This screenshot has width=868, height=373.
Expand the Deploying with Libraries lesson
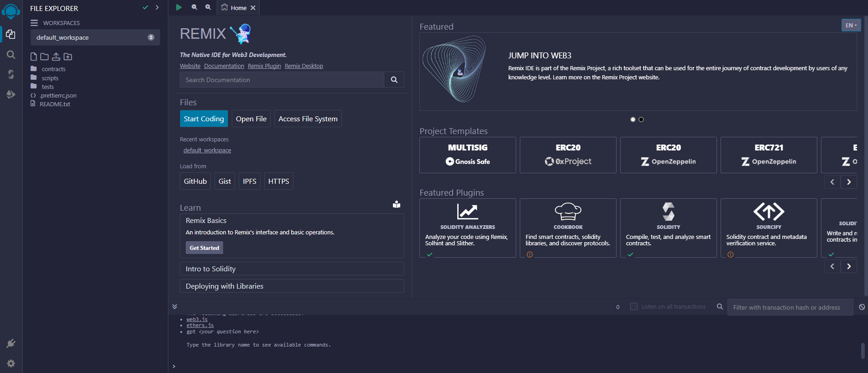[292, 286]
